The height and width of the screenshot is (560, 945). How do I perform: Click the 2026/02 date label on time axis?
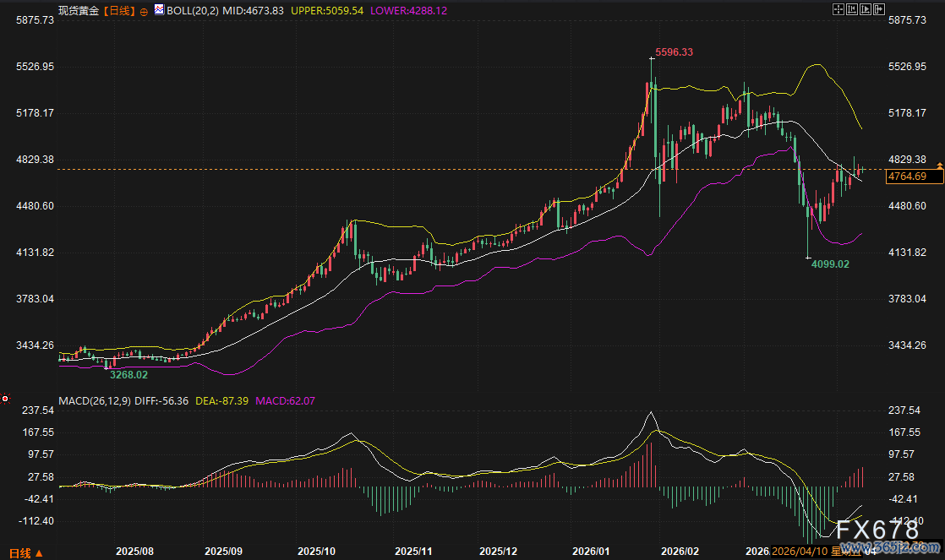(680, 551)
